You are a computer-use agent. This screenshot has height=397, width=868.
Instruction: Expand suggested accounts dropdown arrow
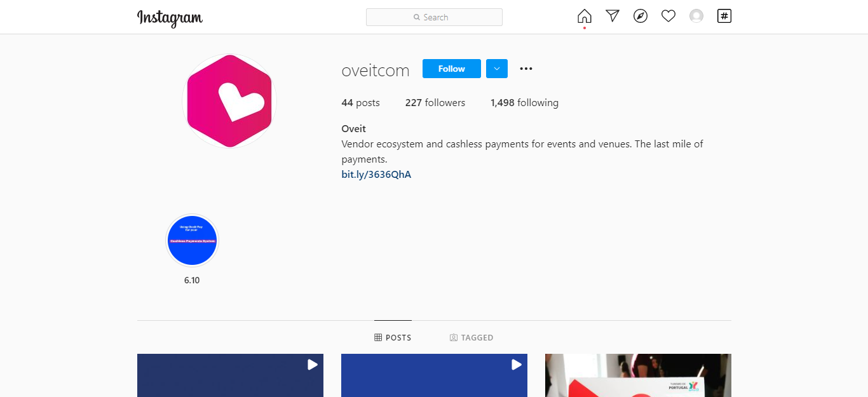pyautogui.click(x=497, y=69)
